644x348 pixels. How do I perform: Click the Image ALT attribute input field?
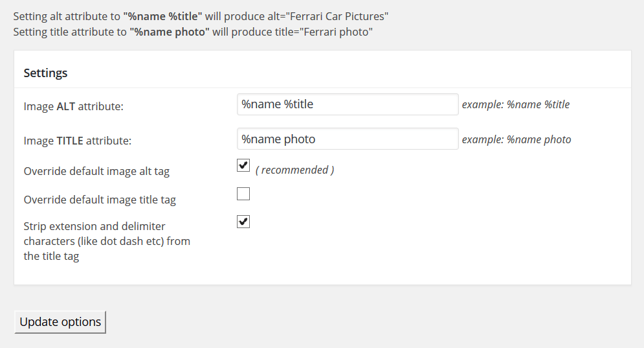348,104
